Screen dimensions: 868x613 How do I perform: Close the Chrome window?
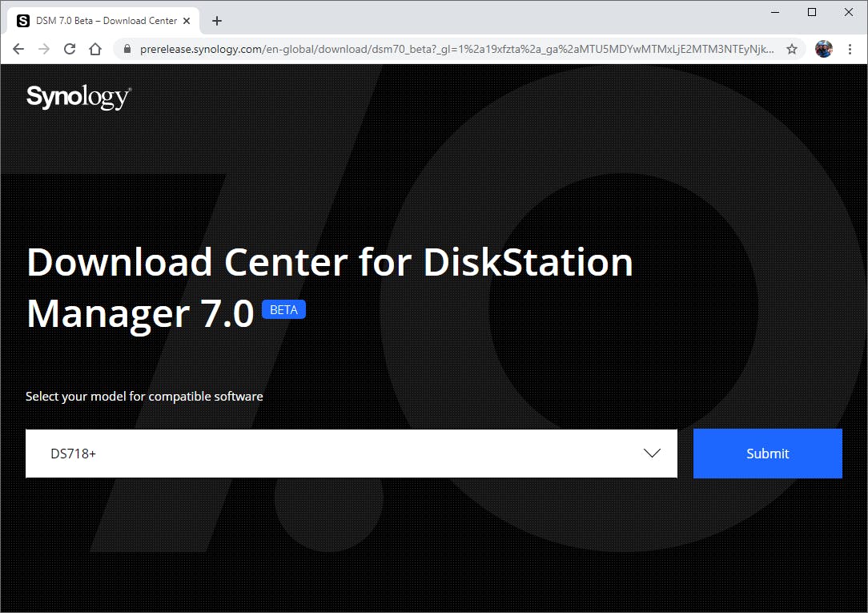tap(849, 12)
